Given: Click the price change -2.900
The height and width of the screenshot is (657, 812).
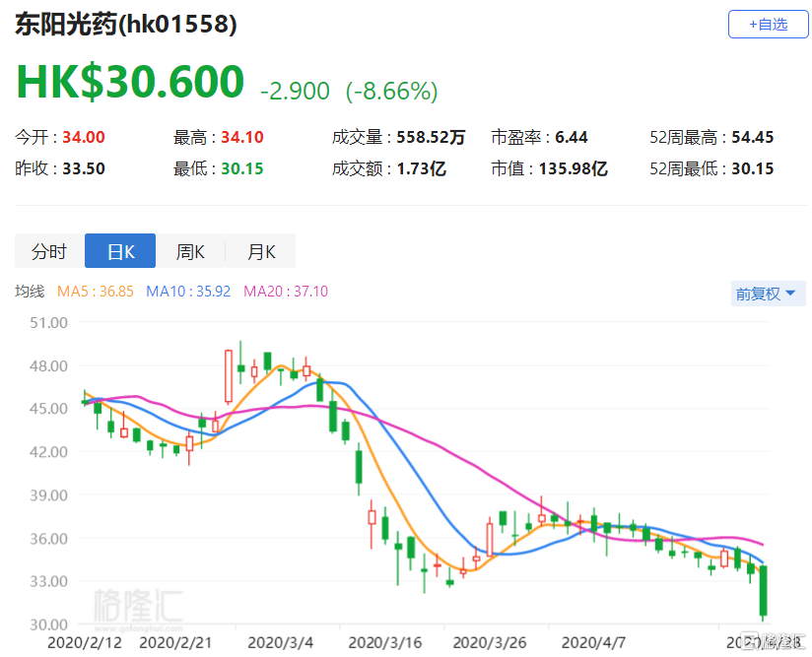Looking at the screenshot, I should (295, 92).
